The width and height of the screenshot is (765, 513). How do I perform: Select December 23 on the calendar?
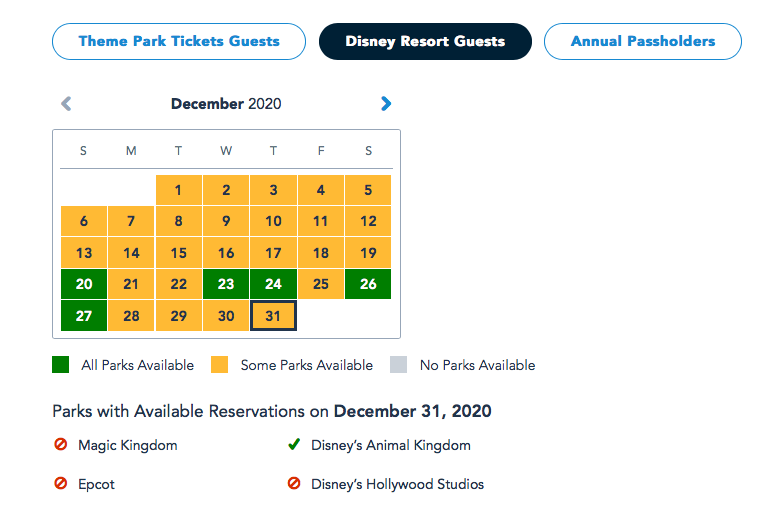pos(226,284)
